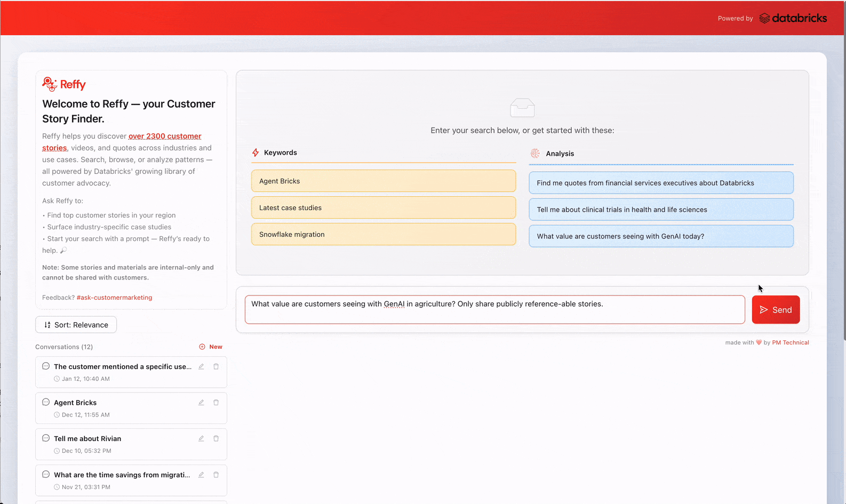Edit the 'Tell me about Rivian' conversation name

pyautogui.click(x=201, y=438)
